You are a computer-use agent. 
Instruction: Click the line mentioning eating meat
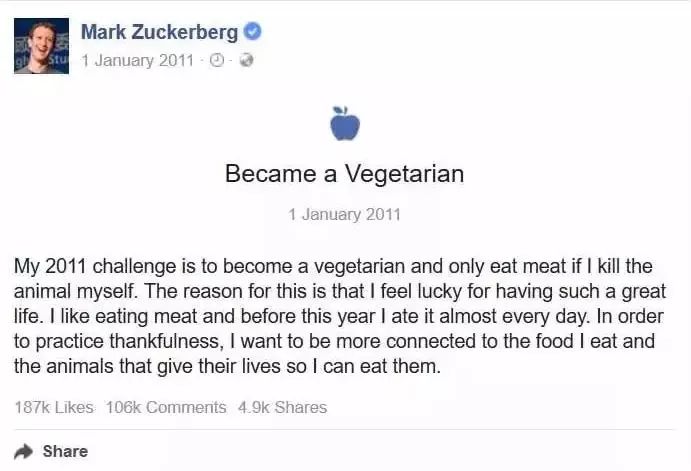(x=338, y=317)
